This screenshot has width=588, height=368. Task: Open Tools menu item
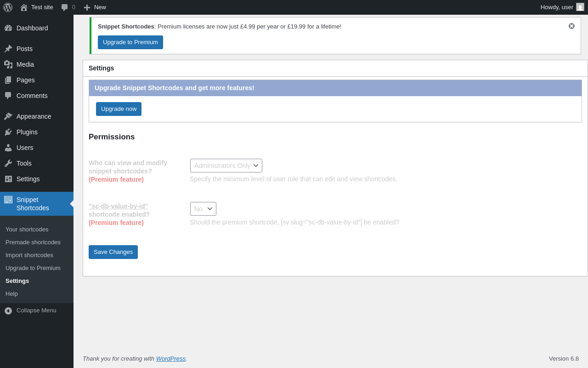pos(24,163)
